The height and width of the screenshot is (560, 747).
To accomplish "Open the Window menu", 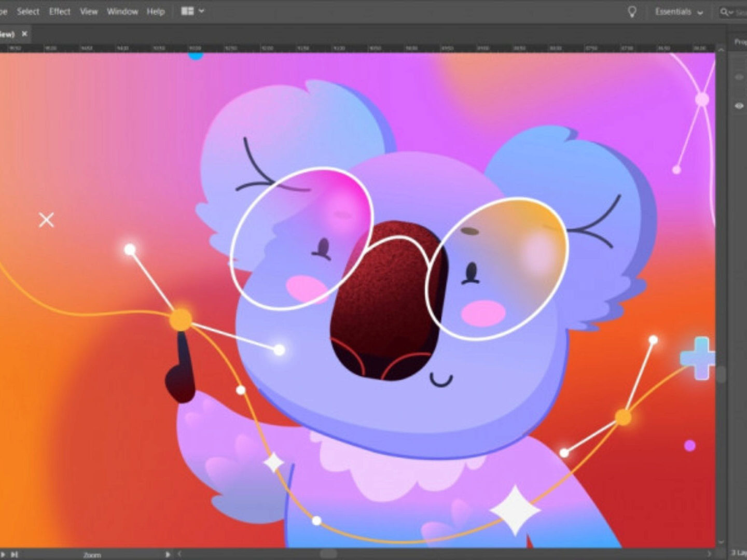I will point(122,11).
